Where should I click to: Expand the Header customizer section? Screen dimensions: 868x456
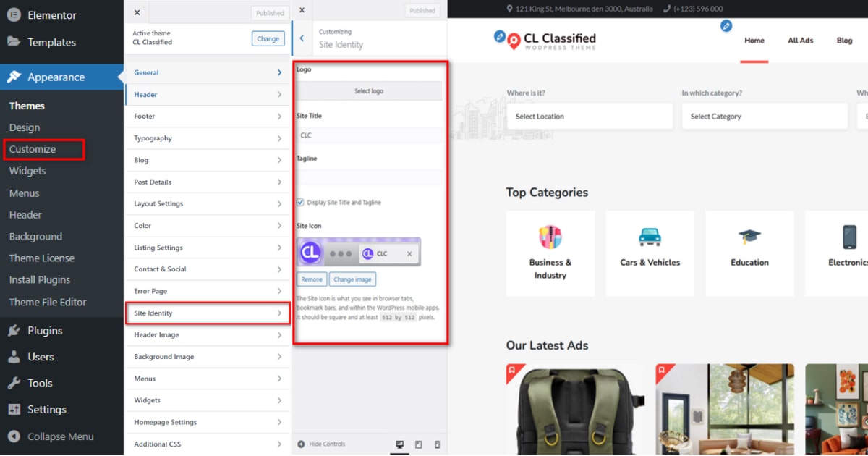[x=208, y=95]
